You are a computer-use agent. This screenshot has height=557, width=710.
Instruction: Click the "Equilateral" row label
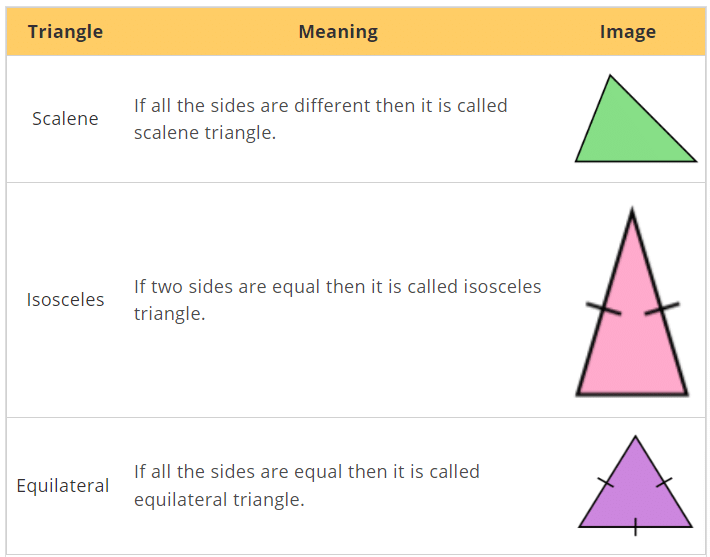tap(63, 486)
